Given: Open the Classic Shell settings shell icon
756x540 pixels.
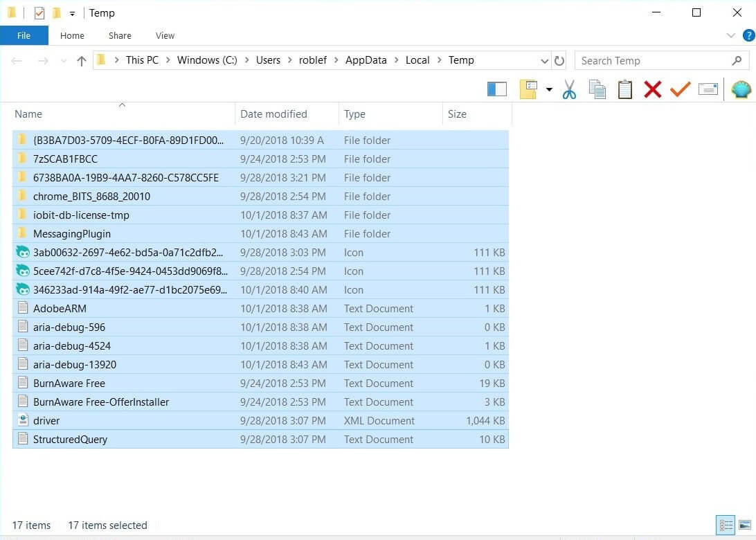Looking at the screenshot, I should pyautogui.click(x=741, y=89).
